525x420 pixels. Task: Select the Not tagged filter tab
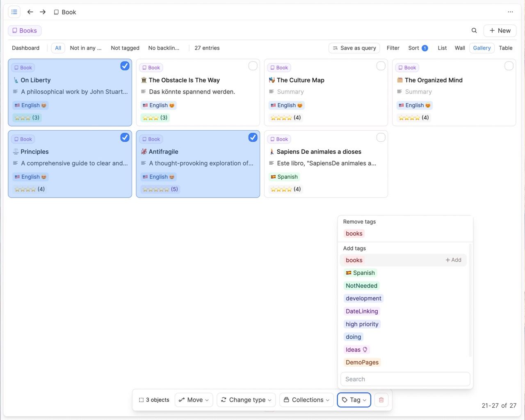point(125,48)
